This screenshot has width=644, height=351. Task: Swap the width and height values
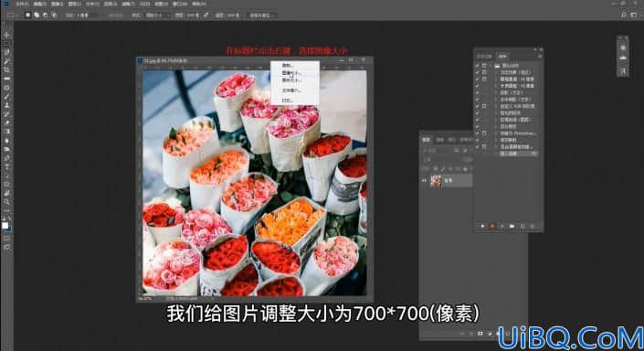(206, 15)
